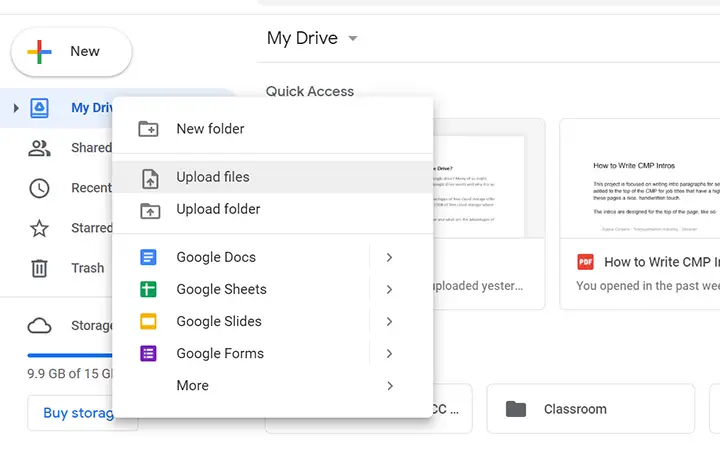Viewport: 720px width, 450px height.
Task: Open the More menu entry
Action: tap(273, 386)
